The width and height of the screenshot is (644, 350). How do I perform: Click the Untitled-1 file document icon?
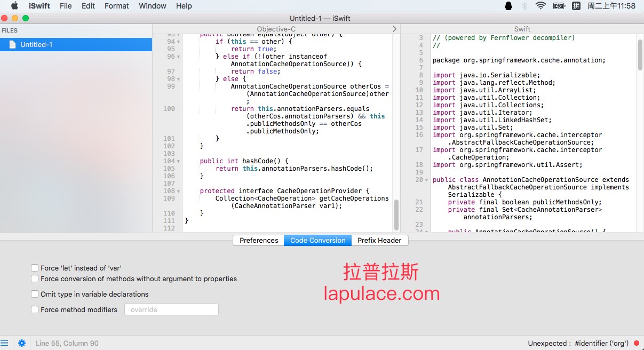12,45
